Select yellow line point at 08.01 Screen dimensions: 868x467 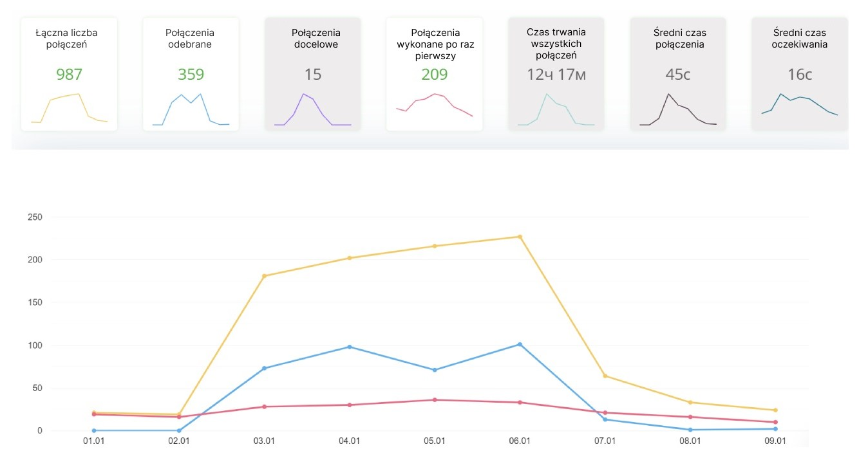tap(690, 403)
